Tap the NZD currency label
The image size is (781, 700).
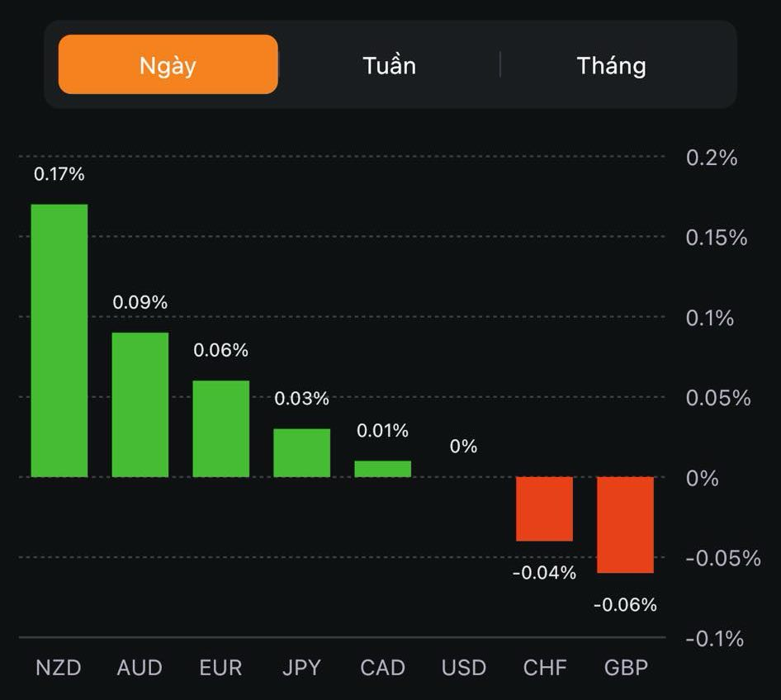click(59, 667)
